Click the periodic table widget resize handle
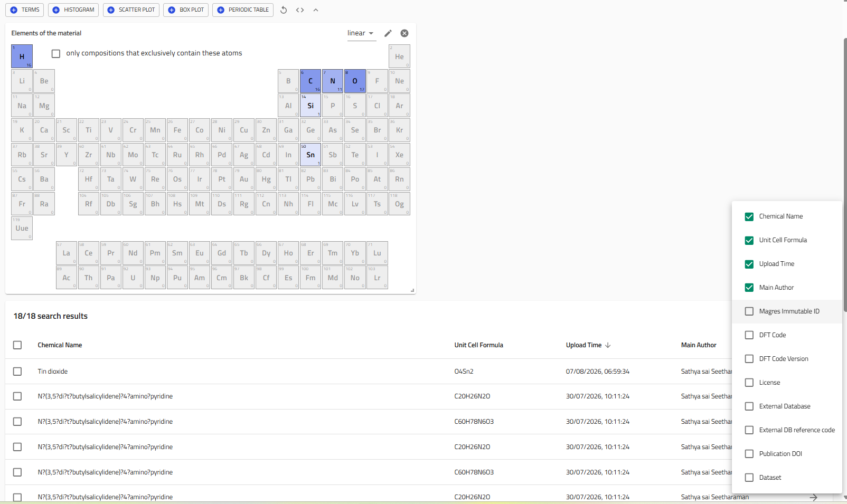This screenshot has height=504, width=847. coord(412,290)
